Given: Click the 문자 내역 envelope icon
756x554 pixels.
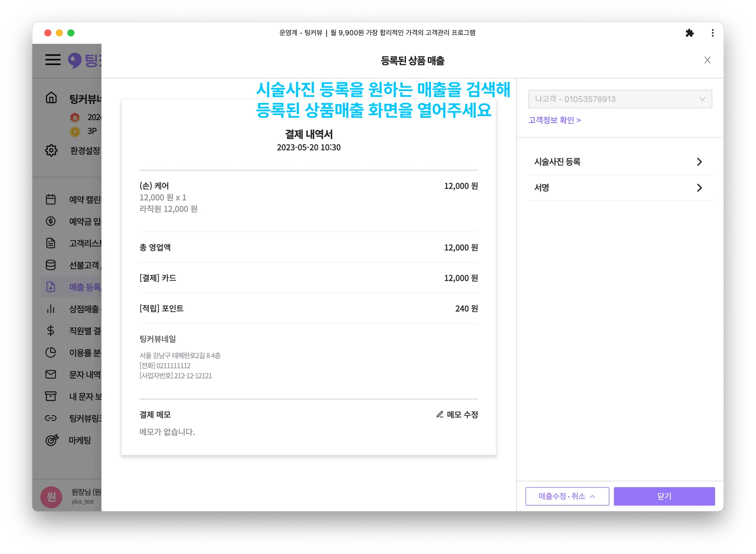Looking at the screenshot, I should pos(51,374).
